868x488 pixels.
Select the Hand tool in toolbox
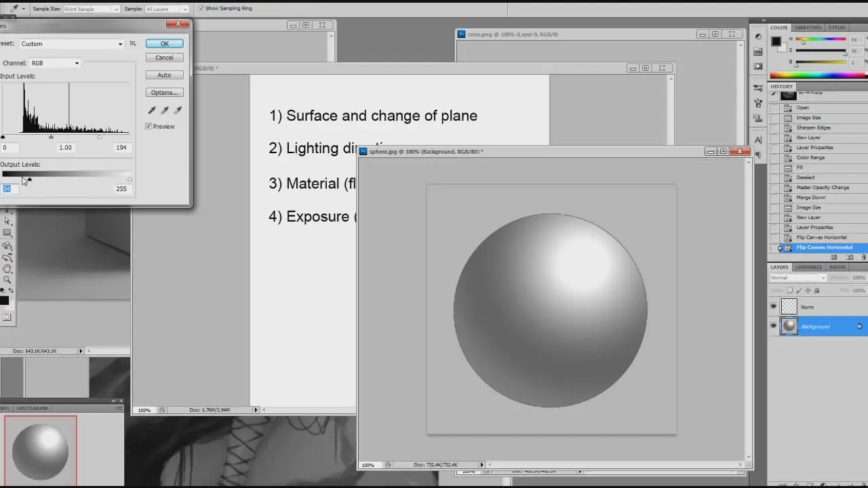[x=7, y=268]
